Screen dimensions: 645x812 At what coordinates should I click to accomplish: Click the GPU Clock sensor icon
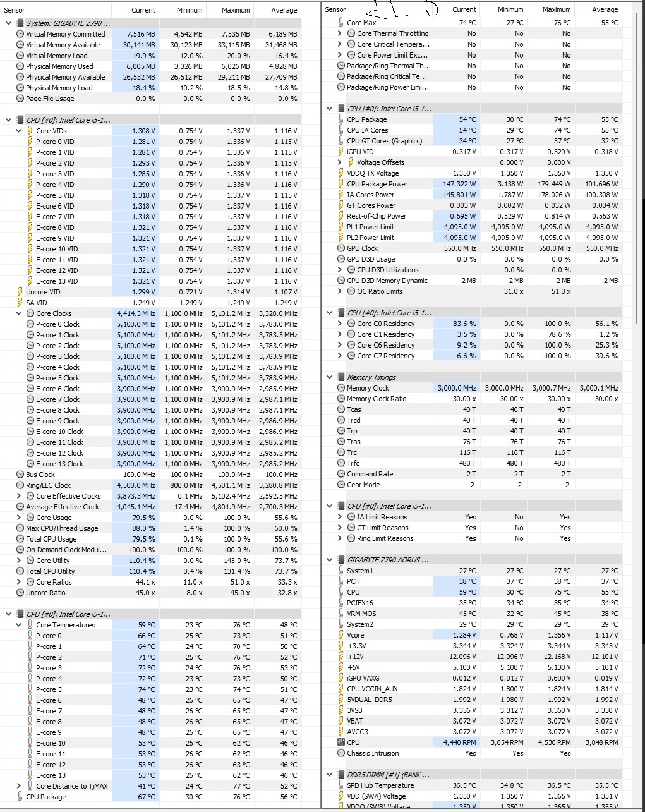tap(341, 248)
